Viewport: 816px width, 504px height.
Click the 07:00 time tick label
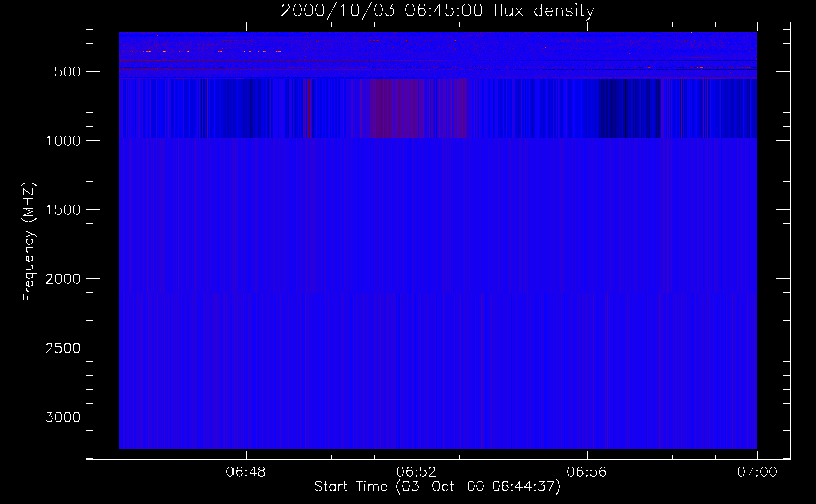point(757,472)
